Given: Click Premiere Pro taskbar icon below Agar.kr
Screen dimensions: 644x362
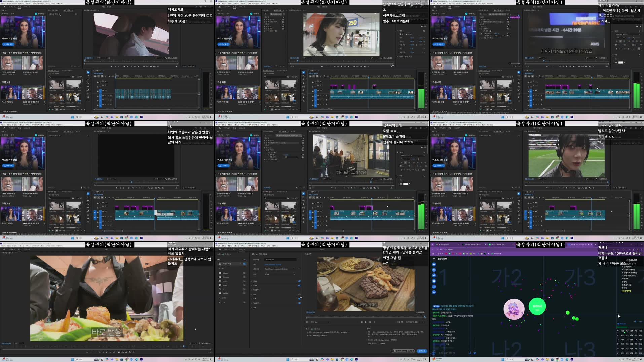Looking at the screenshot, I should (x=572, y=359).
